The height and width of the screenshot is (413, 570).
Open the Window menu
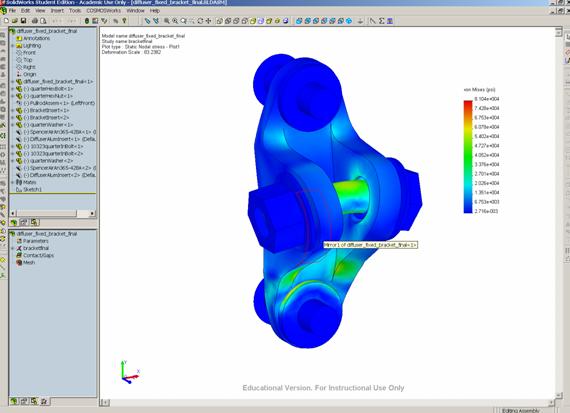tap(135, 11)
